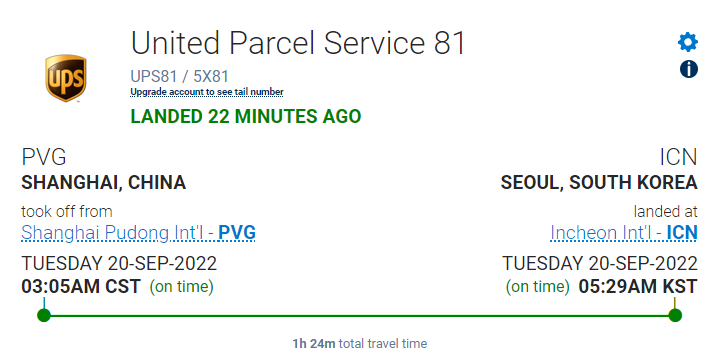Select the arrival dot on the timeline
Screen dimensions: 711x361
tap(675, 315)
